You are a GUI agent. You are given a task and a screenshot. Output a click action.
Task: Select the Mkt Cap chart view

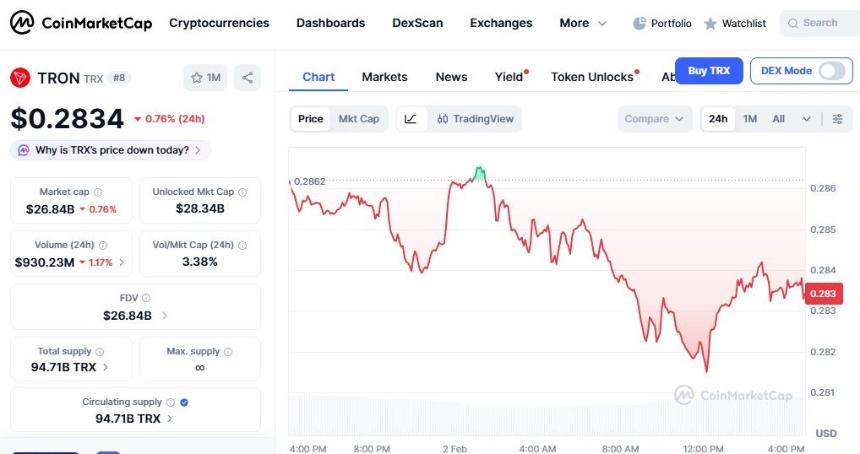pyautogui.click(x=358, y=119)
